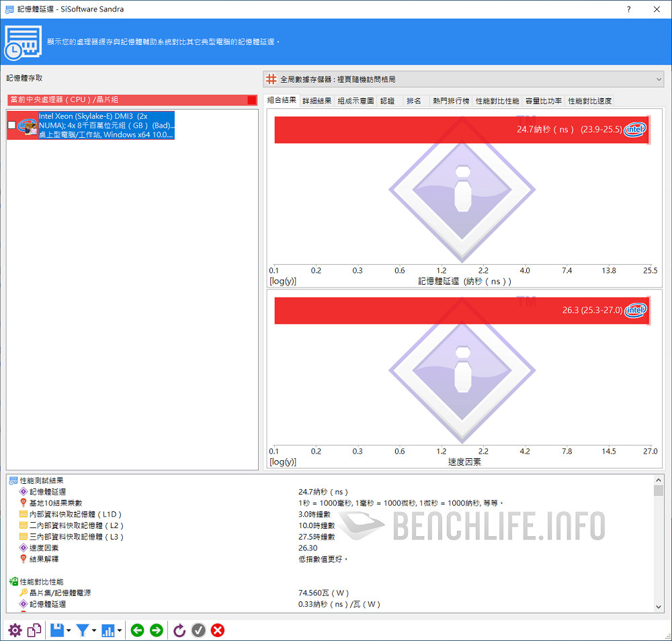The height and width of the screenshot is (641, 672).
Task: Open the help question mark in title bar
Action: pyautogui.click(x=629, y=9)
